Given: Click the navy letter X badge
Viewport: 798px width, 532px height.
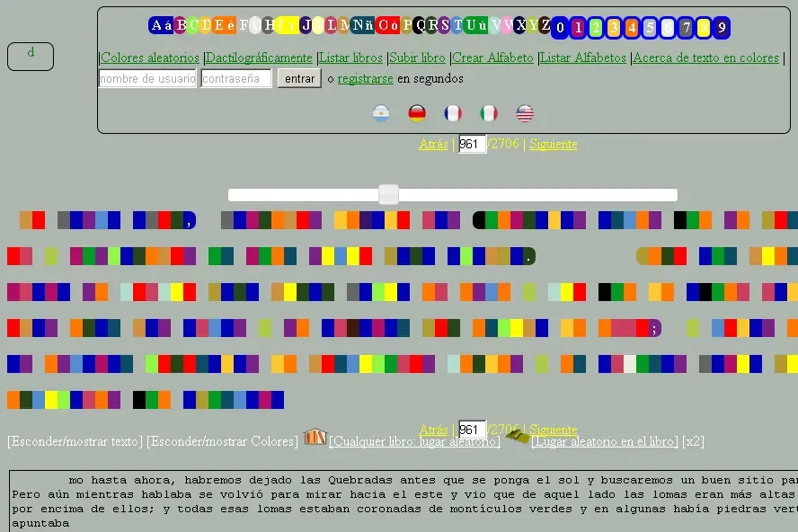Looking at the screenshot, I should coord(520,25).
